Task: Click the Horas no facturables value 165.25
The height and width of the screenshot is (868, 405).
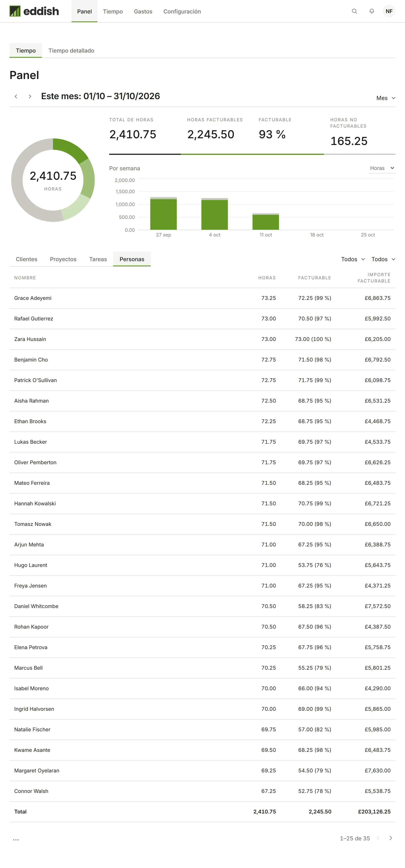Action: pos(349,141)
